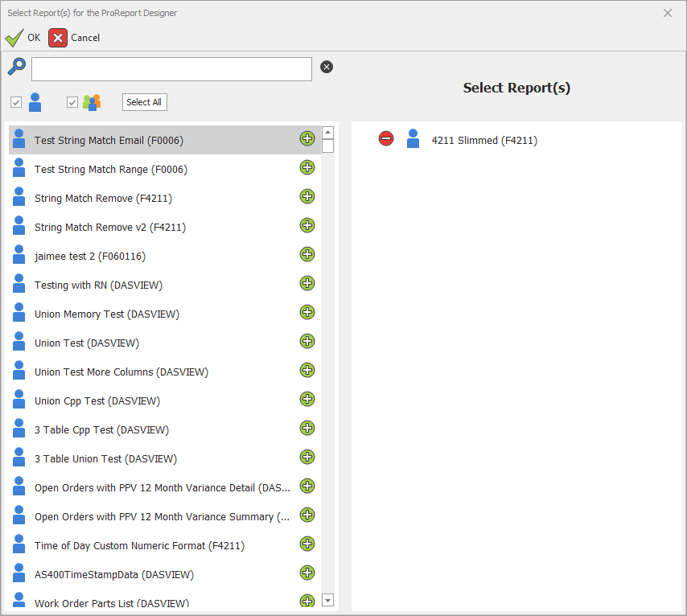Add Work Order Parts List report

(307, 601)
